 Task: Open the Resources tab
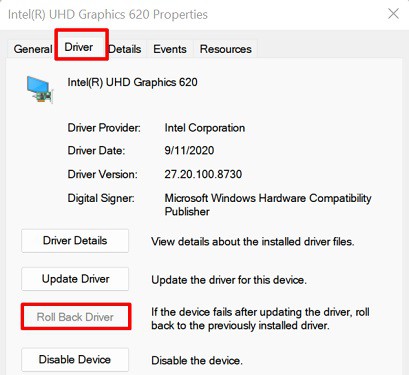[x=226, y=49]
